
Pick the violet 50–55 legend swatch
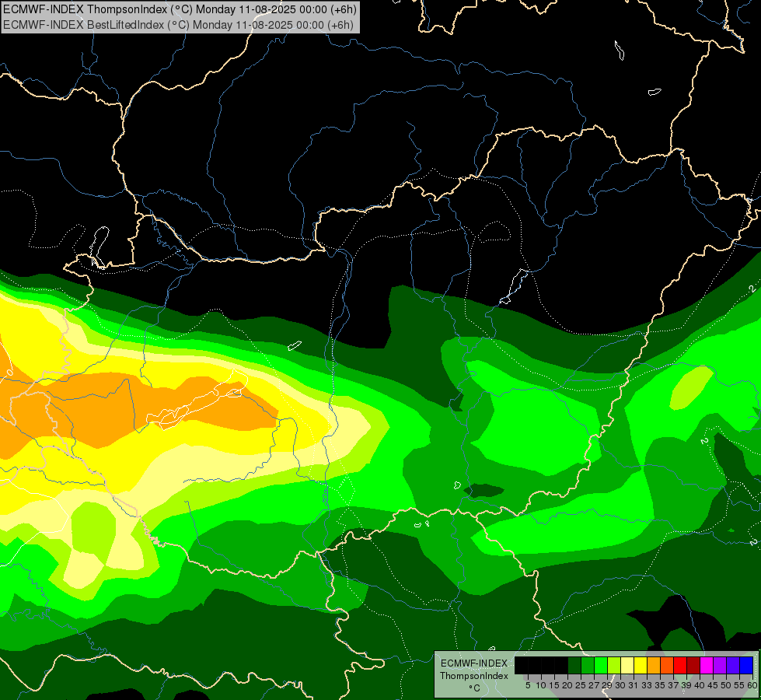733,665
